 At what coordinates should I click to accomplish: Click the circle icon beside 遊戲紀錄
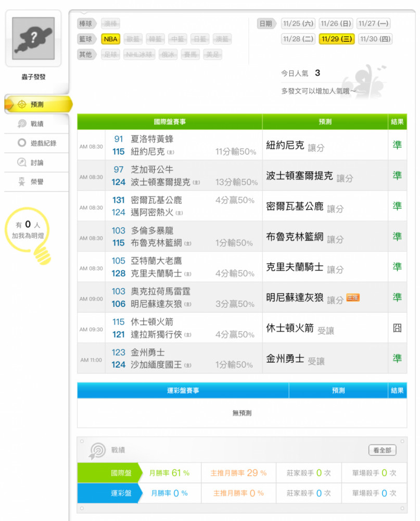[22, 143]
